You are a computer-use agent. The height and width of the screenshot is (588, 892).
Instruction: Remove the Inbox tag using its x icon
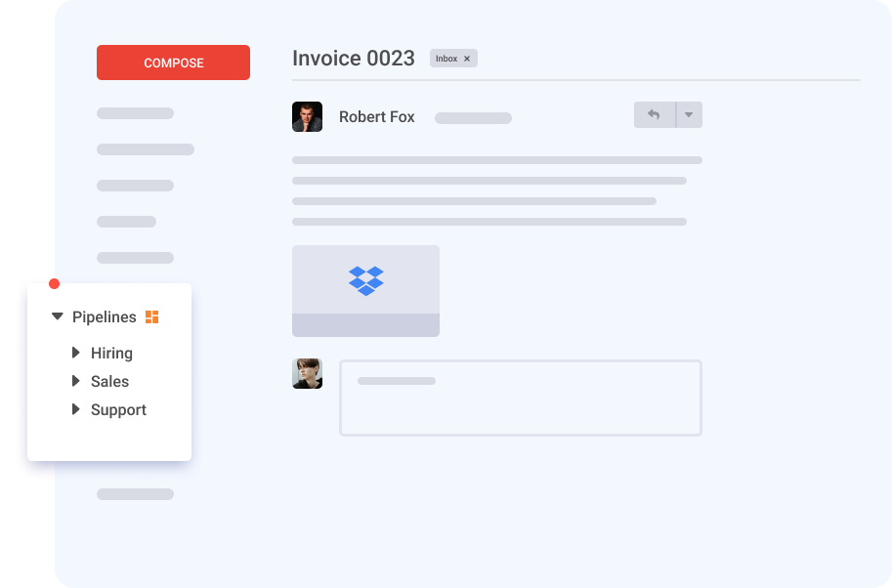467,58
